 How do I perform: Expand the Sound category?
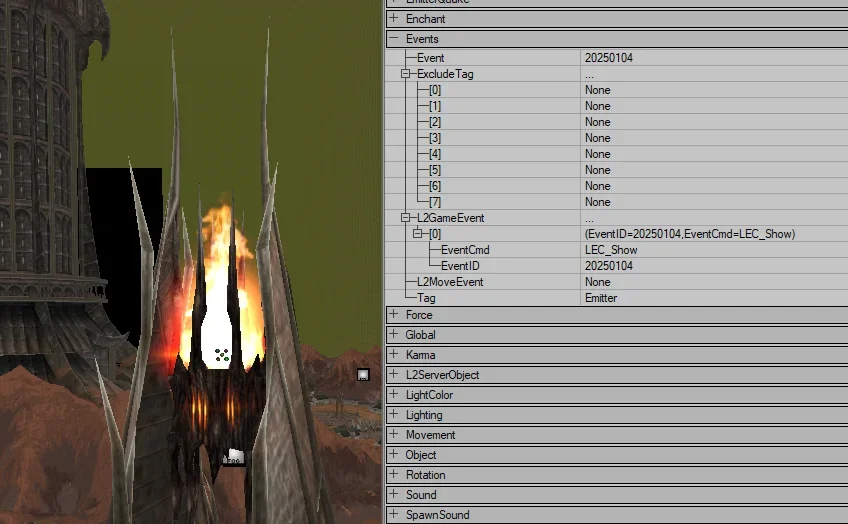pyautogui.click(x=394, y=494)
